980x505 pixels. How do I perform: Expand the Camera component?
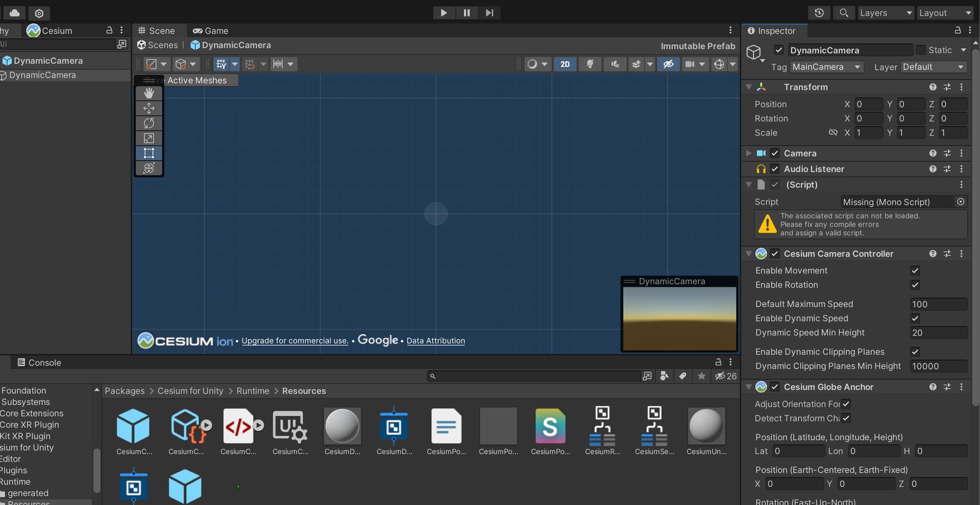[748, 153]
